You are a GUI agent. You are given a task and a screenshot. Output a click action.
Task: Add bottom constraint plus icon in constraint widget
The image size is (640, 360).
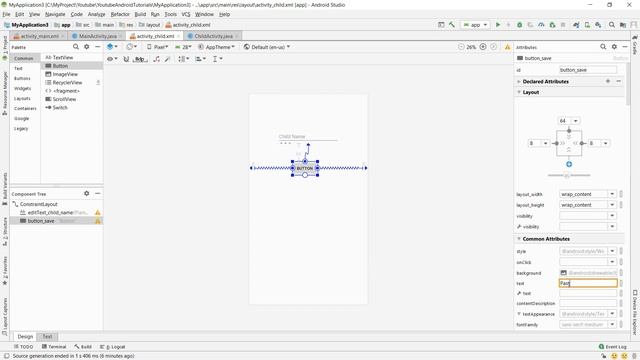point(569,164)
